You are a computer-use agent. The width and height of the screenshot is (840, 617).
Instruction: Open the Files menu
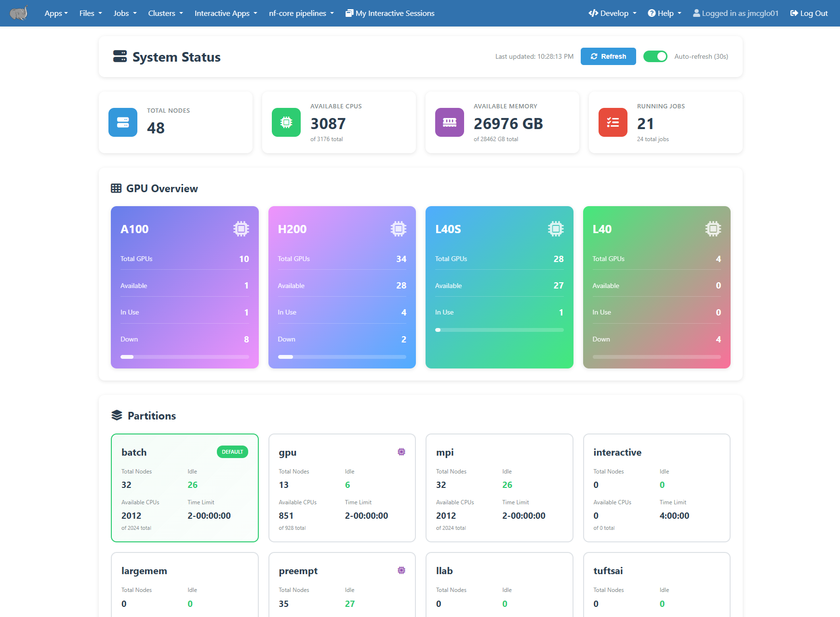(x=91, y=13)
